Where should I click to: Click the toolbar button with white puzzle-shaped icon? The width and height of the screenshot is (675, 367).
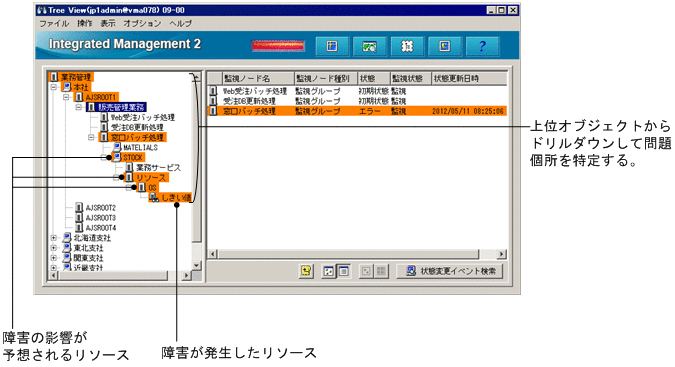click(x=407, y=46)
